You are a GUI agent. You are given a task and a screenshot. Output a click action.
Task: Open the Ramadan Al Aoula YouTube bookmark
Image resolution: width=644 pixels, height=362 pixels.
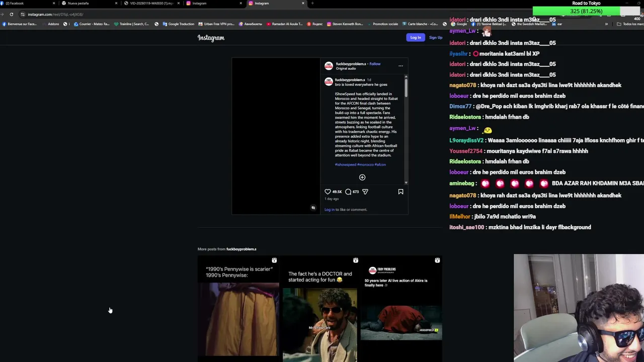tap(285, 24)
